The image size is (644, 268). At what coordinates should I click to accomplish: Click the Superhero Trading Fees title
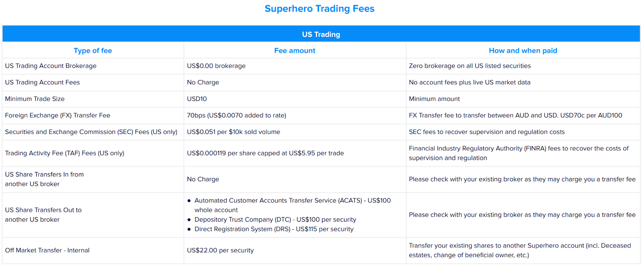pos(320,8)
